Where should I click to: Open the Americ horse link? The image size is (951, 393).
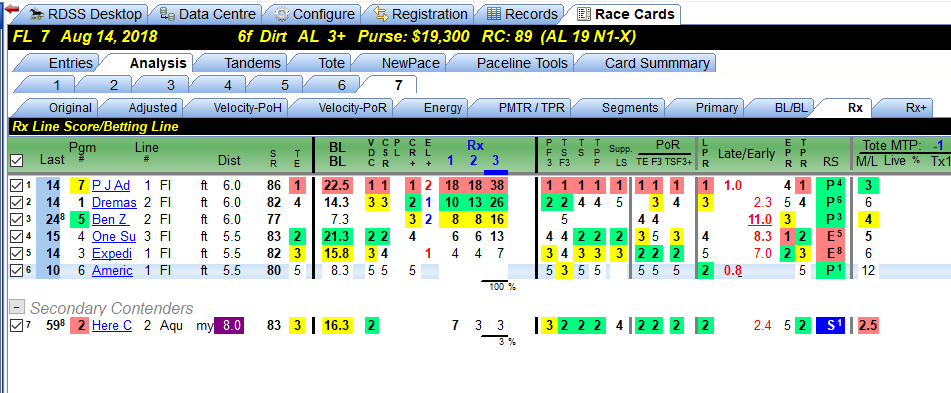(112, 270)
